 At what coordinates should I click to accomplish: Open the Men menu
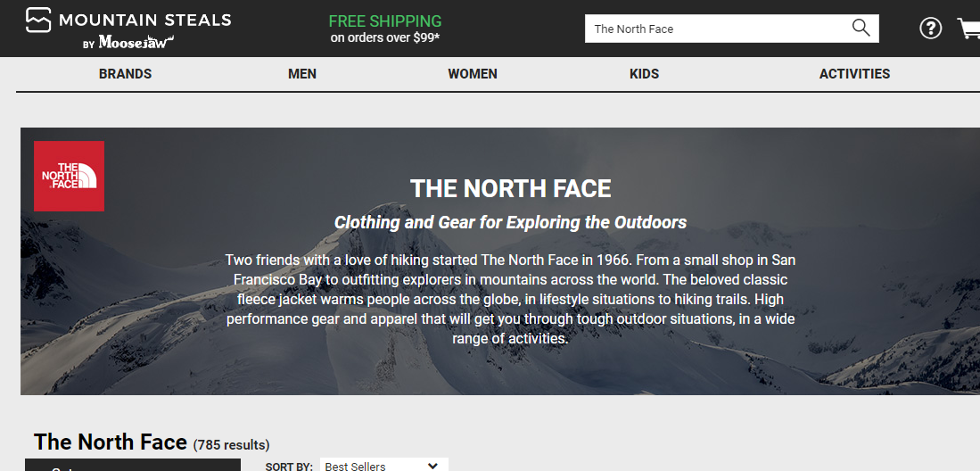tap(302, 74)
